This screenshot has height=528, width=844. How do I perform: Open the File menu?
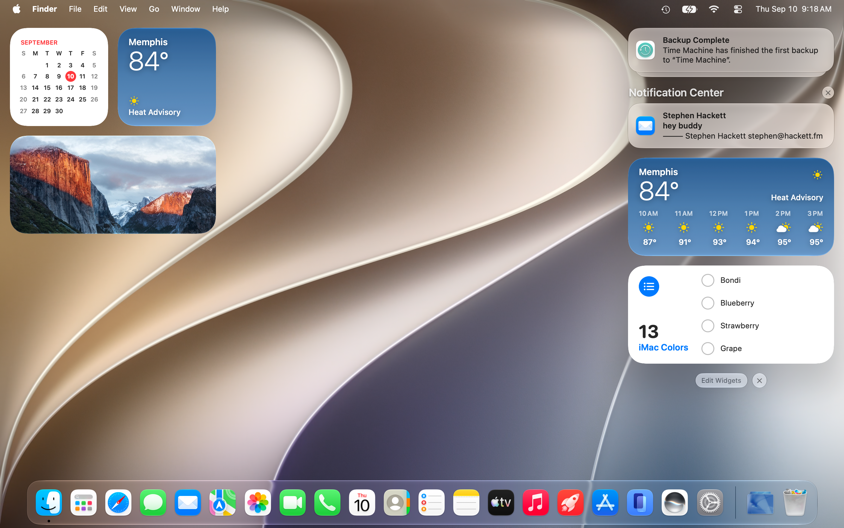(75, 9)
